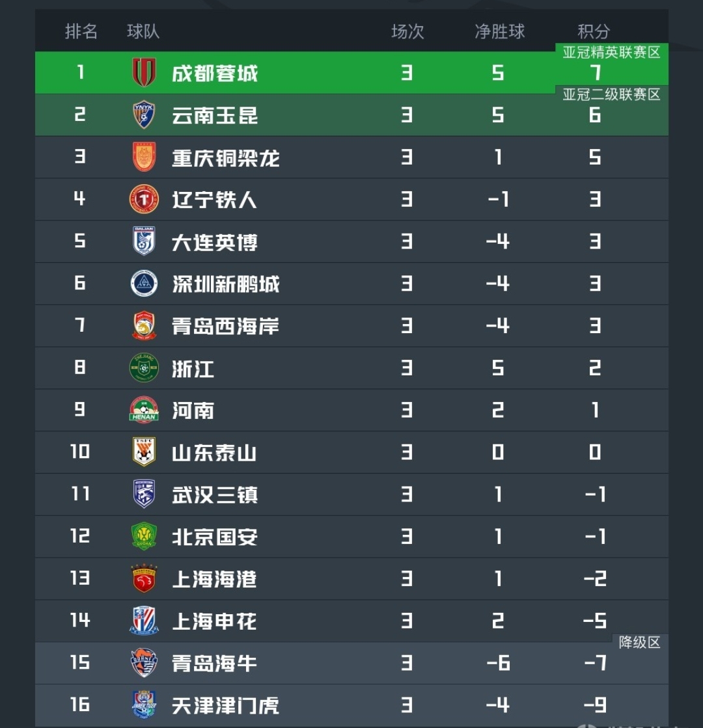Open the 上海申花 team name link

tap(214, 621)
